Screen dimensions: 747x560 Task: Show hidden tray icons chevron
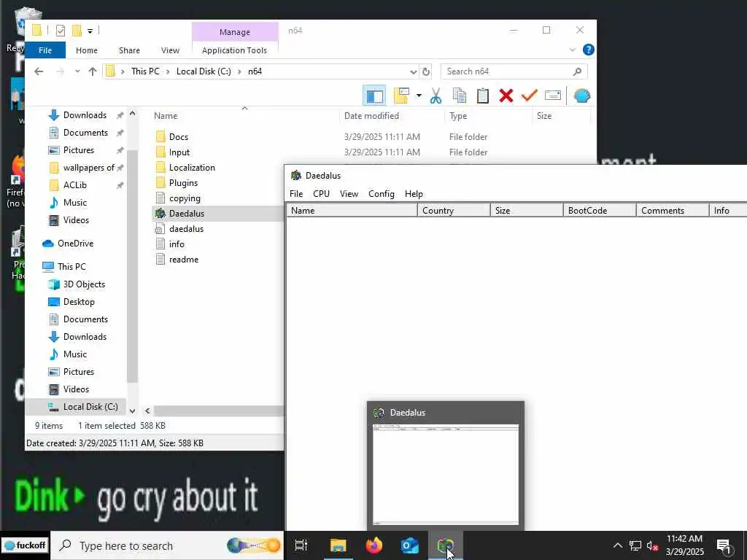[x=617, y=545]
